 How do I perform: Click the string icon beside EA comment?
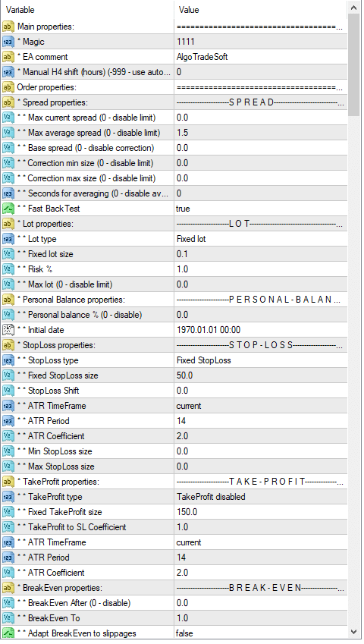tap(8, 57)
